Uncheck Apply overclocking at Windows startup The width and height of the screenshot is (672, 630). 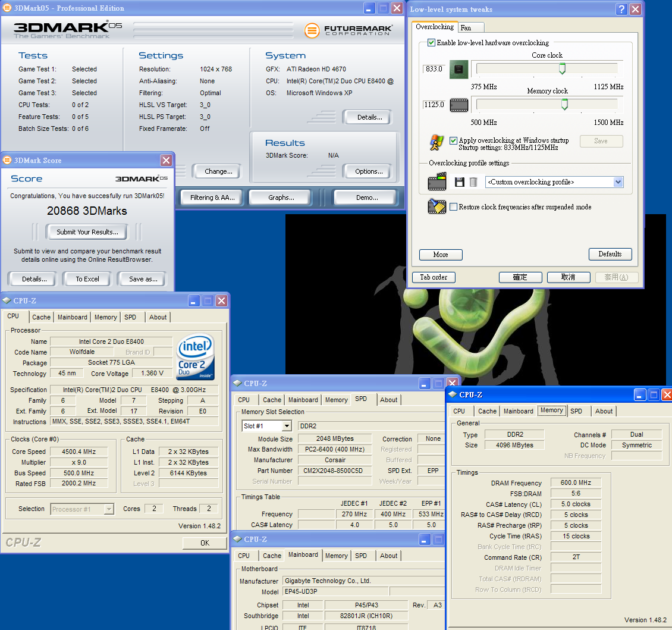[454, 140]
